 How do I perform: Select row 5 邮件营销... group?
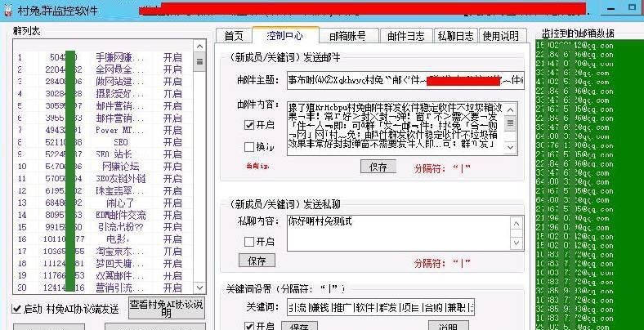pos(104,106)
